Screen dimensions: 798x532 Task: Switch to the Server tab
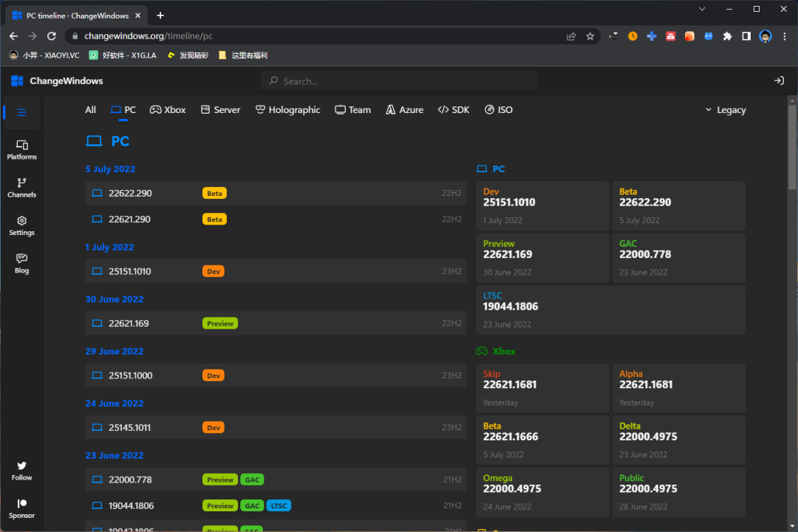(x=220, y=110)
